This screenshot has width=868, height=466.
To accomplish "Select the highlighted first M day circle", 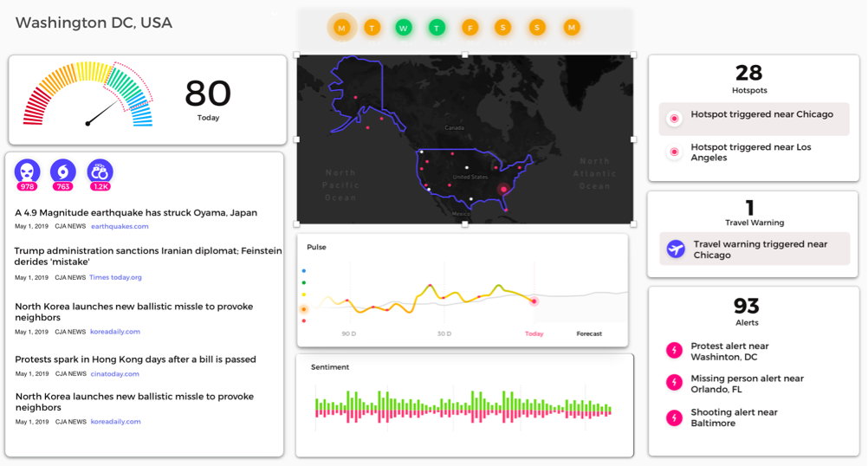I will point(342,28).
